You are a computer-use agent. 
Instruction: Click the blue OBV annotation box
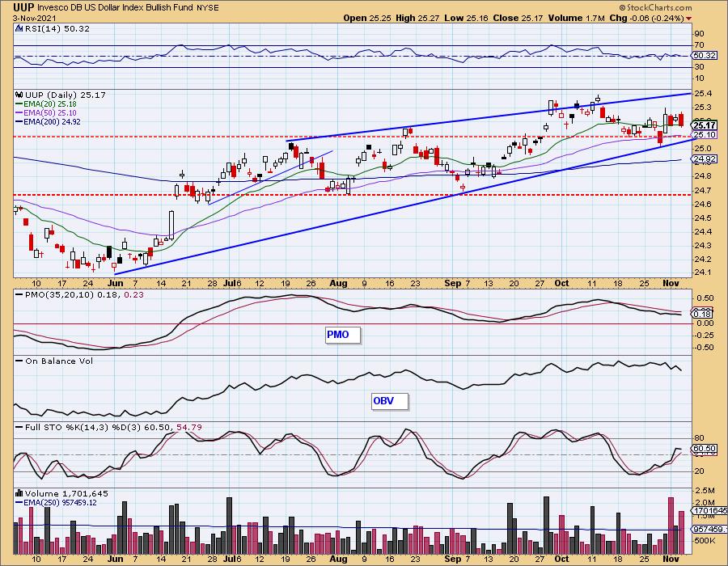tap(390, 401)
